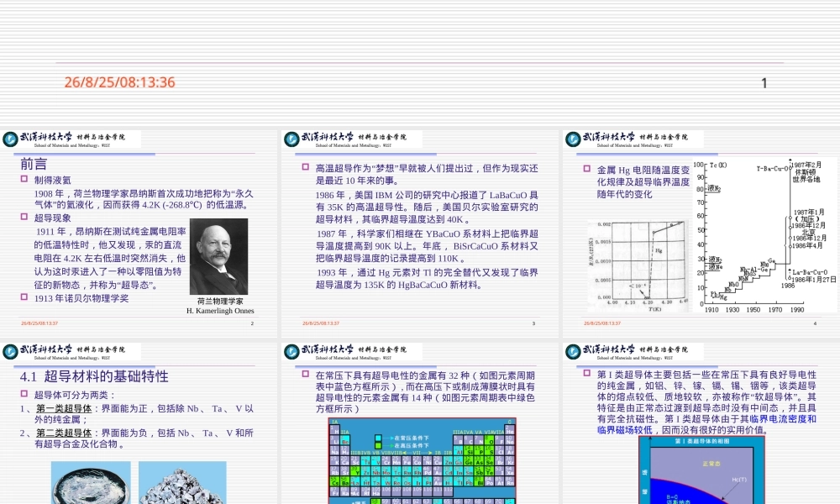Screen dimensions: 840x504
Task: Click the title '4.1 超导材料的基础特性'
Action: click(94, 376)
